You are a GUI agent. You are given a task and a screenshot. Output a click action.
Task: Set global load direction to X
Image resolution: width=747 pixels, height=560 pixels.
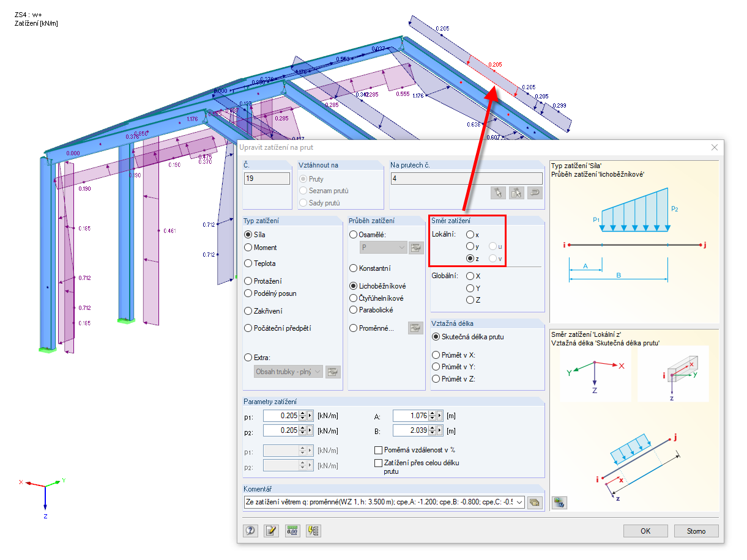tap(470, 276)
